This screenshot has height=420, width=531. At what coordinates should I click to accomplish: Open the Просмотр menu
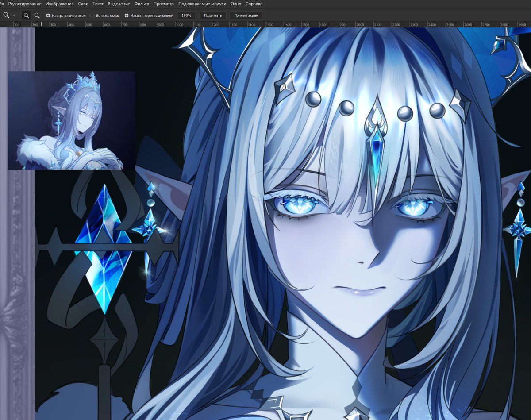tap(164, 4)
